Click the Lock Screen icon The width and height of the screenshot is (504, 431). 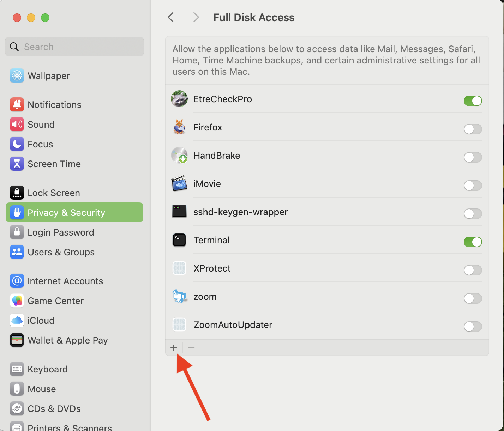click(x=17, y=193)
